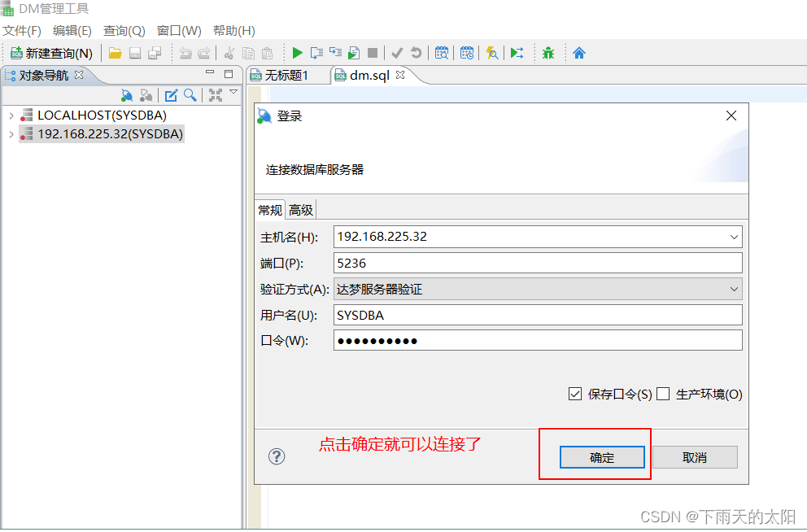Click the Rollback curved arrow icon

416,53
